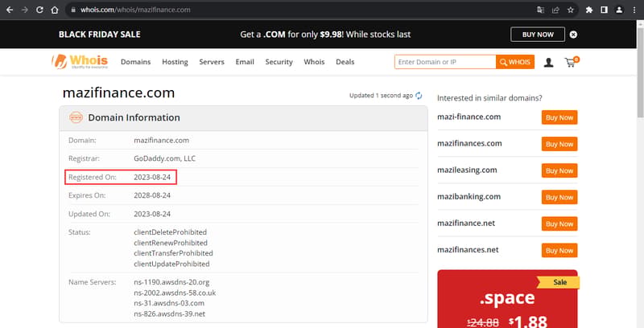The width and height of the screenshot is (644, 328).
Task: Open the Deals menu
Action: (x=345, y=62)
